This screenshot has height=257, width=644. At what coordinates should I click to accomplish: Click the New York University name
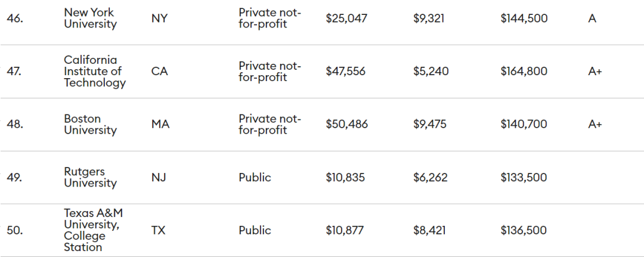click(90, 18)
